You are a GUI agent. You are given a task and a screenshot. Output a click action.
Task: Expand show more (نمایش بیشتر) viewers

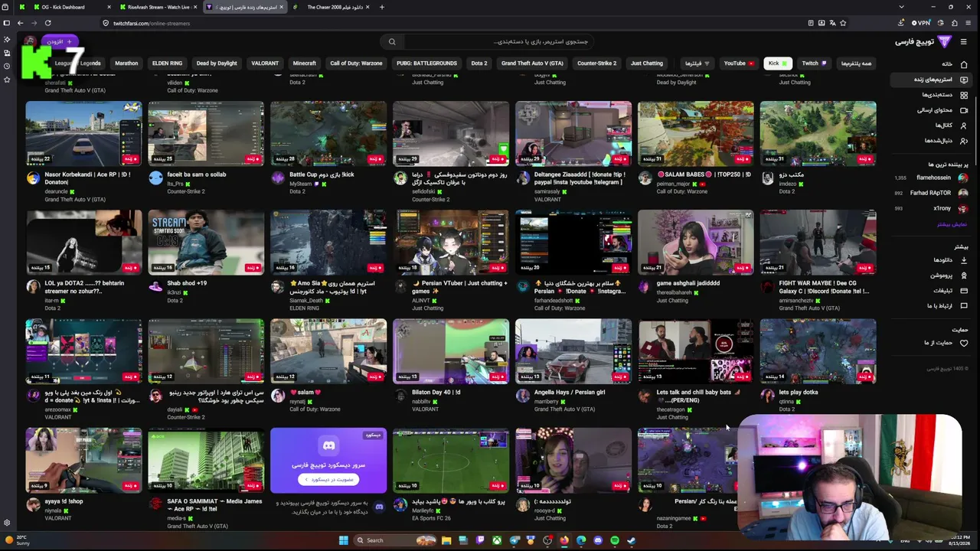[952, 224]
